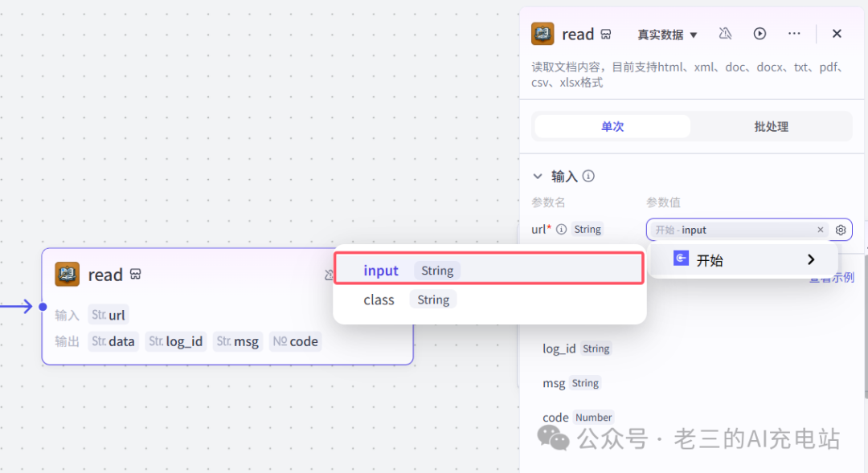This screenshot has width=868, height=473.
Task: Select the 单次 tab
Action: pos(612,127)
